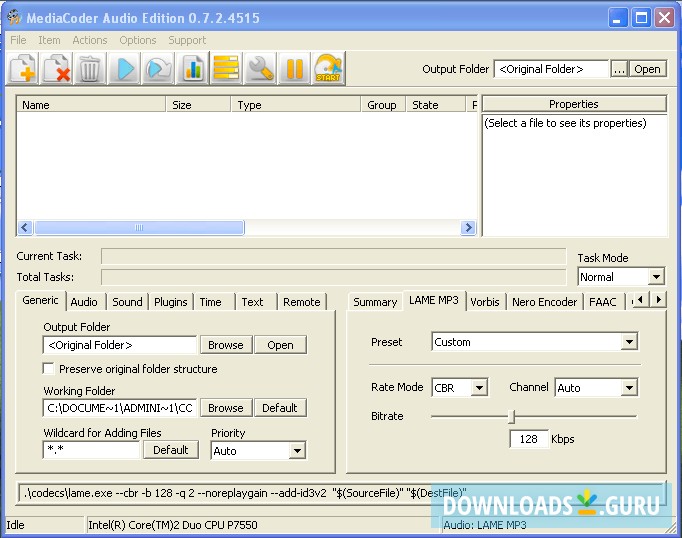The width and height of the screenshot is (682, 538).
Task: Open the Channel Auto dropdown
Action: (629, 388)
